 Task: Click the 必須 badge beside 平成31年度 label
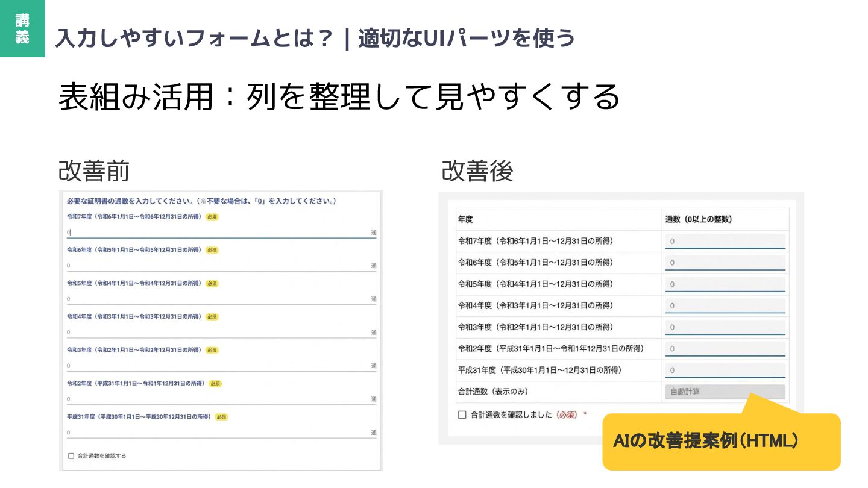[x=221, y=417]
